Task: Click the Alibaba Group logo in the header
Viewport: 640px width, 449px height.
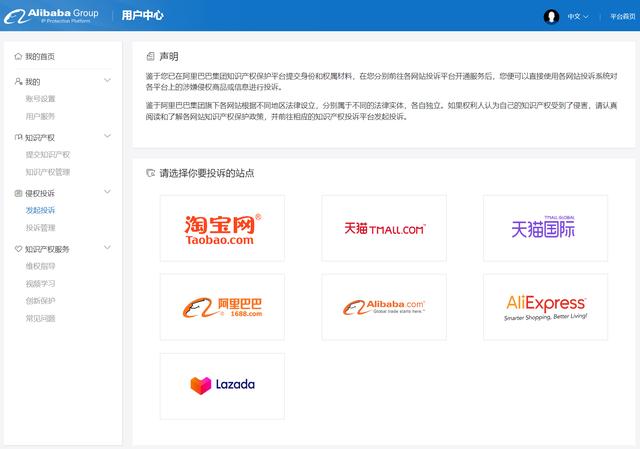Action: 51,16
